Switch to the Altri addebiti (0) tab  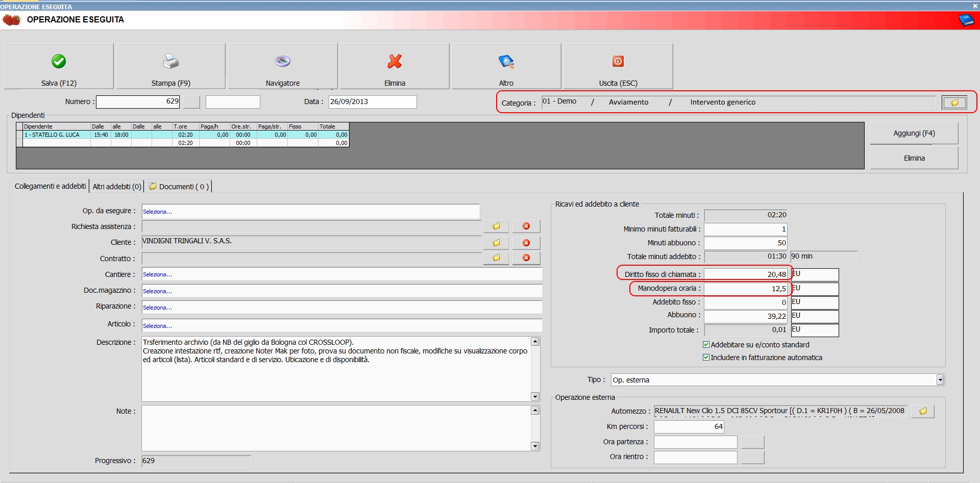click(117, 187)
